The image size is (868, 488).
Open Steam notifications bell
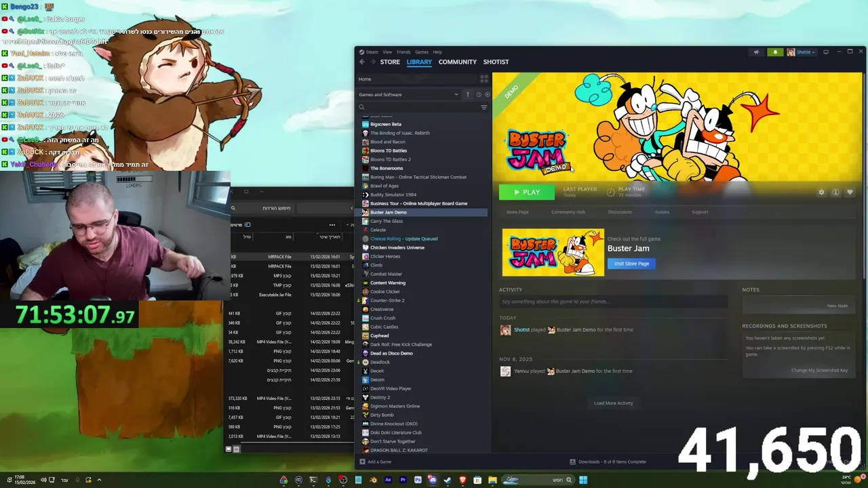click(775, 52)
